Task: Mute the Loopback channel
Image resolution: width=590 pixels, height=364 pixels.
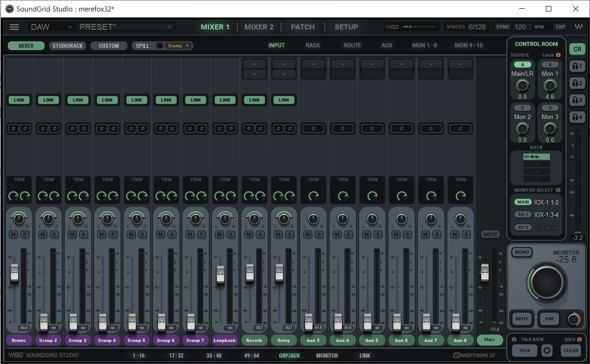Action: tap(219, 235)
